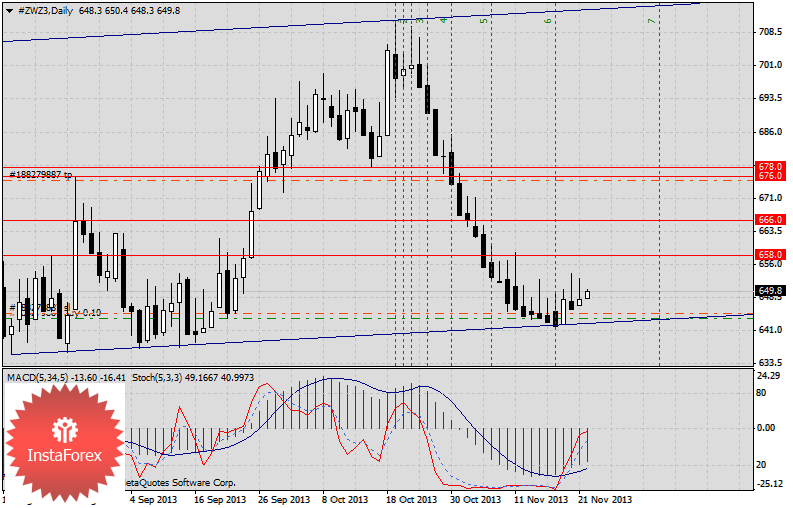Click the 8 Oct 2013 date label
This screenshot has width=793, height=508.
[345, 499]
